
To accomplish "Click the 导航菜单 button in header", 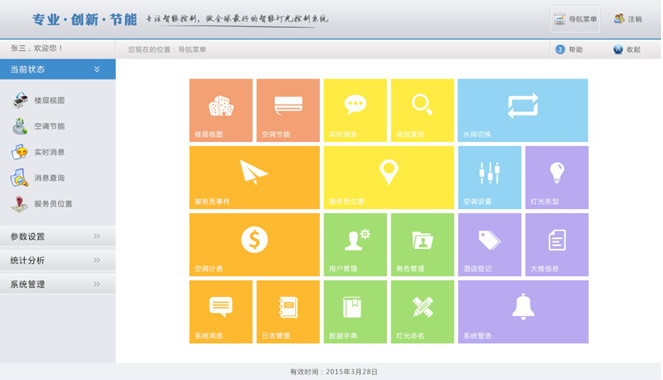I will pyautogui.click(x=575, y=19).
